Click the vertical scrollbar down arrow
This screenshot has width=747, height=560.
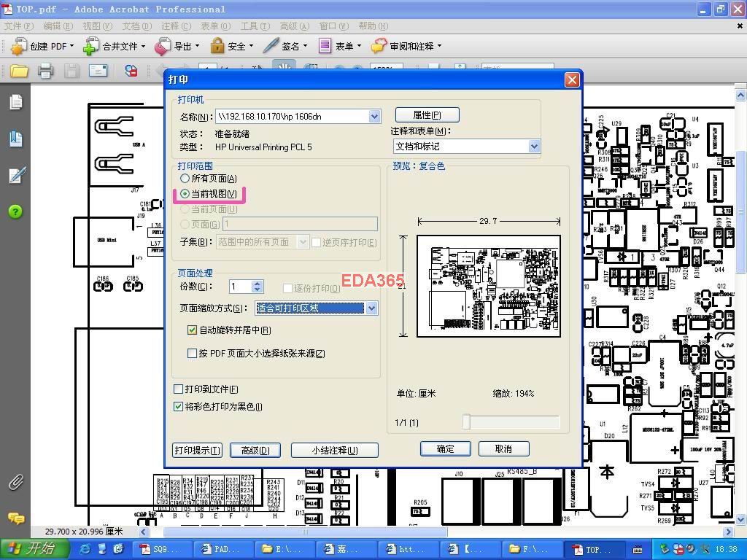(741, 519)
